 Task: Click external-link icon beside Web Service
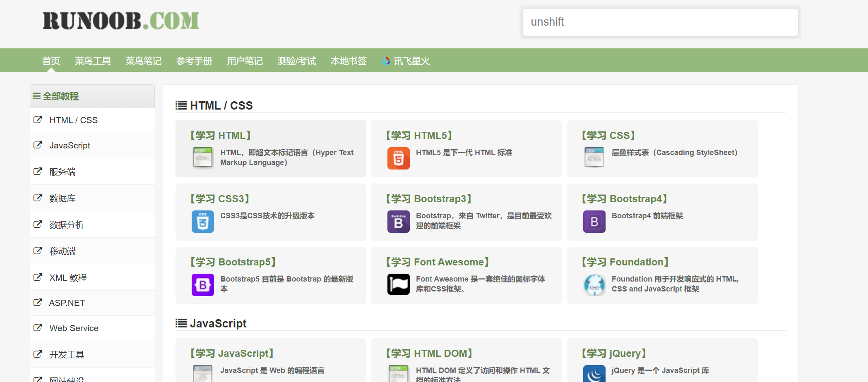(x=38, y=328)
